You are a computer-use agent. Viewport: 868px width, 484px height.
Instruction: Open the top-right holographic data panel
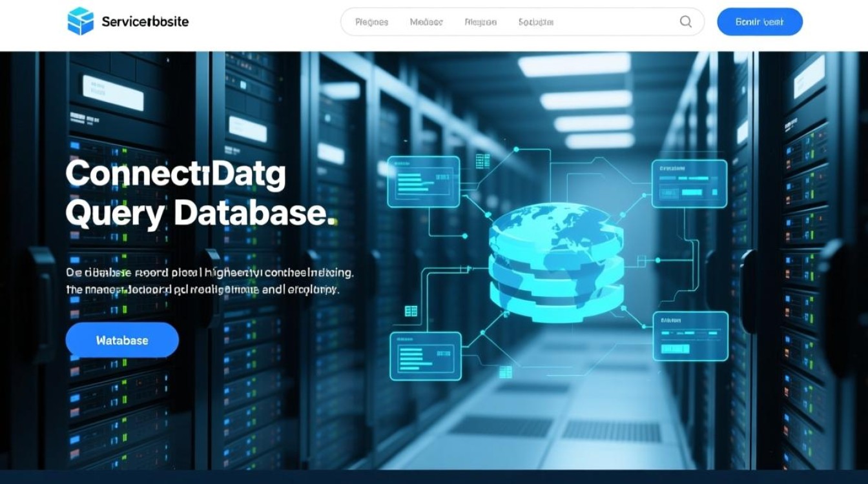[x=689, y=184]
